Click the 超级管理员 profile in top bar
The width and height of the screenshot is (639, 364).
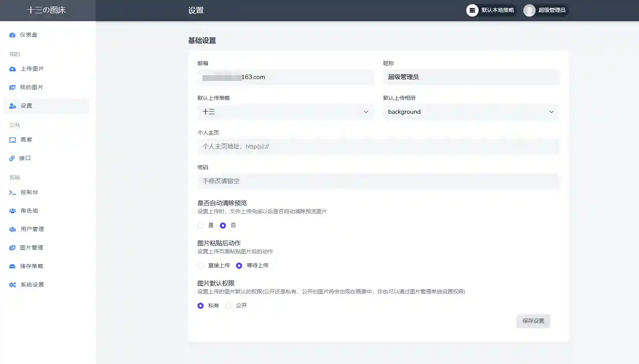[x=545, y=10]
